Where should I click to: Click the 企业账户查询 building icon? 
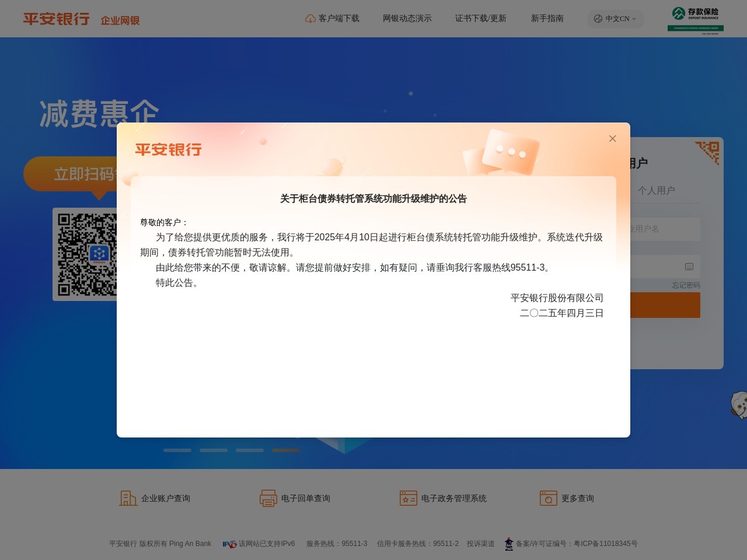point(128,498)
